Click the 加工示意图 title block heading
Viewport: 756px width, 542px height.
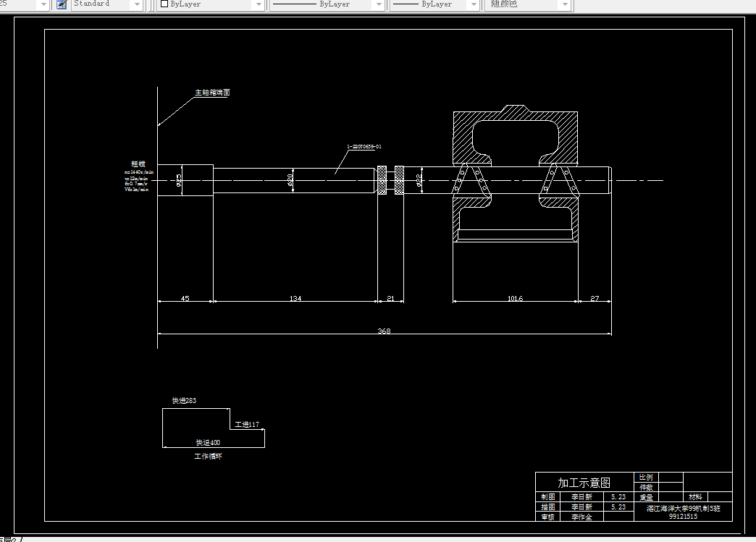(584, 483)
